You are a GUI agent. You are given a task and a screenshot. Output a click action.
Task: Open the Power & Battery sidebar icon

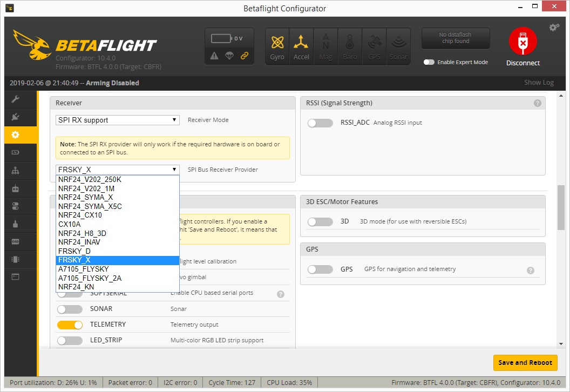(x=15, y=152)
